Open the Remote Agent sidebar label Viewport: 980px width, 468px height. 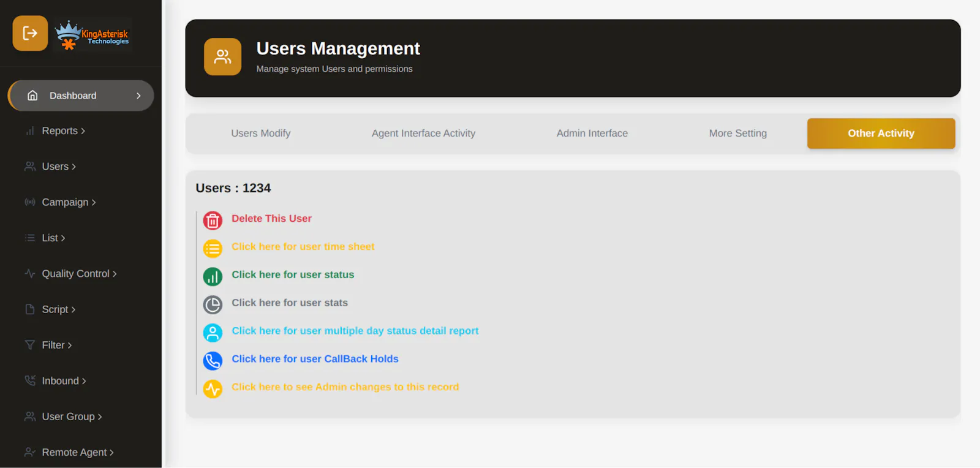tap(74, 452)
